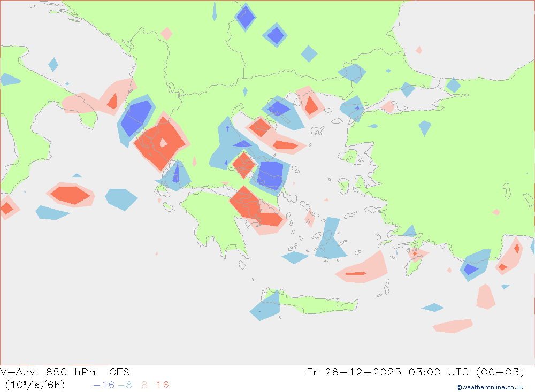The image size is (535, 392).
Task: Select the 'GFS' model label
Action: 119,372
